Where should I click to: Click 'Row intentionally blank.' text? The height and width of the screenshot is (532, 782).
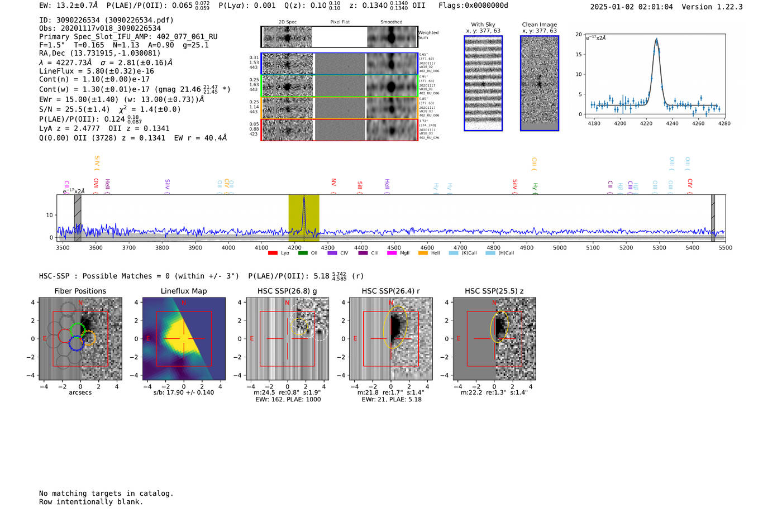[x=91, y=502]
